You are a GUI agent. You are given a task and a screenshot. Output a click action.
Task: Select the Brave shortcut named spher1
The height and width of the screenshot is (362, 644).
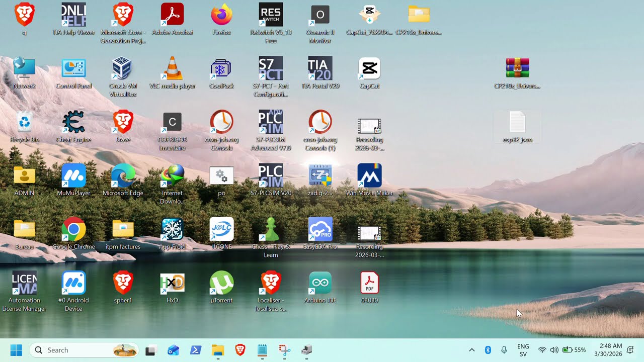[123, 288]
